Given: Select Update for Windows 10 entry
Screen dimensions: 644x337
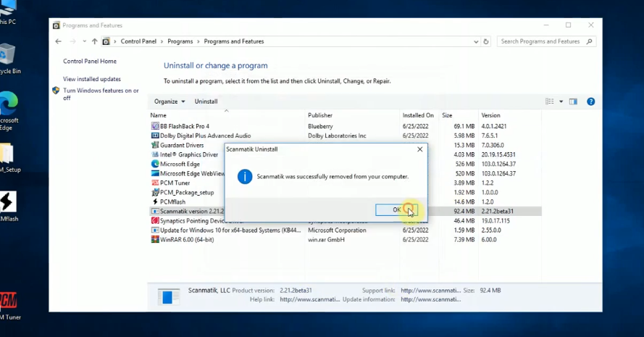Looking at the screenshot, I should (230, 230).
